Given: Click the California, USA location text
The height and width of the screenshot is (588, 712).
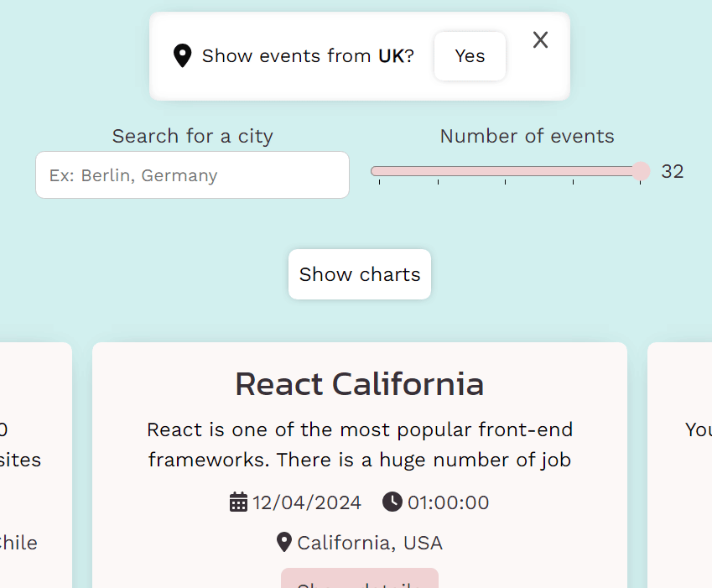Looking at the screenshot, I should tap(370, 543).
